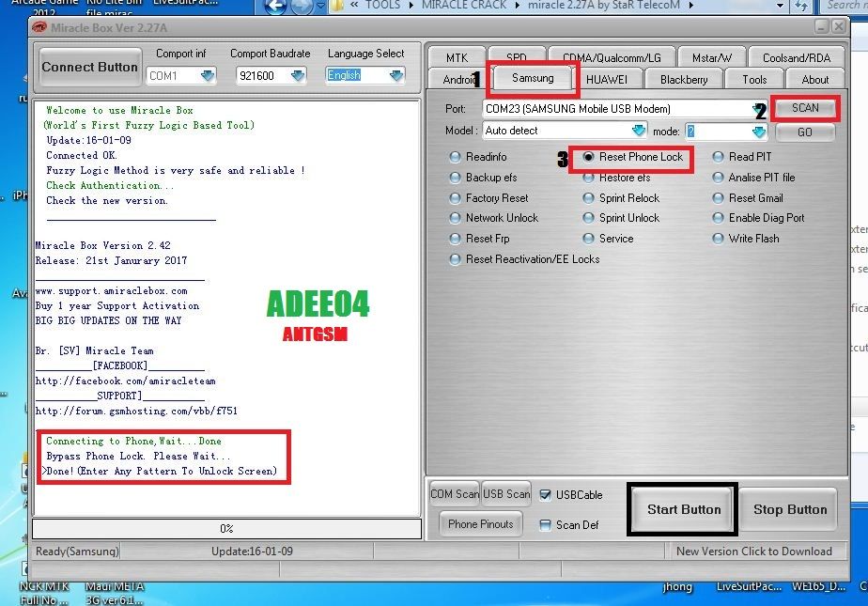Click the Update:16-01-09 status bar text
This screenshot has height=606, width=868.
[x=252, y=552]
